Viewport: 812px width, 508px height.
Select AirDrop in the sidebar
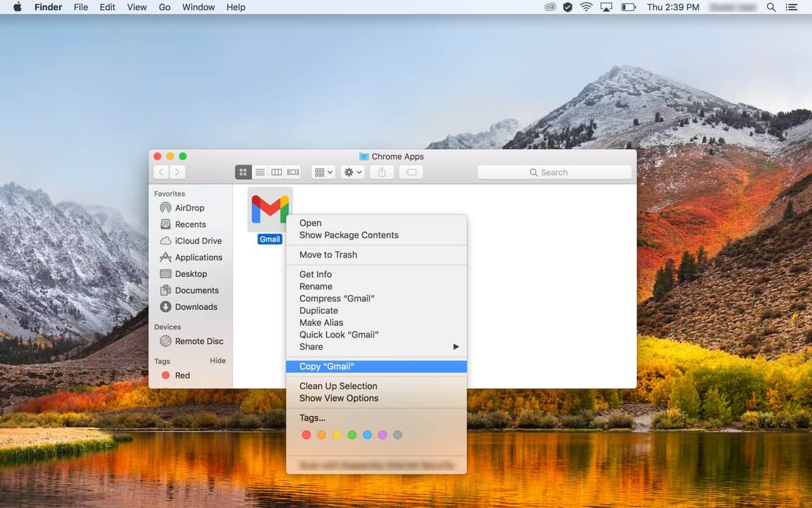coord(188,208)
